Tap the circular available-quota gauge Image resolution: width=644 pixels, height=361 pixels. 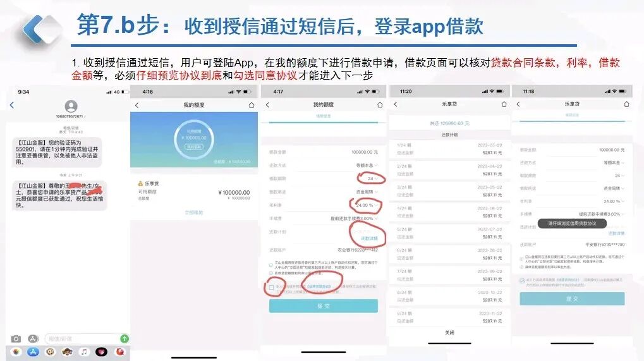[194, 140]
